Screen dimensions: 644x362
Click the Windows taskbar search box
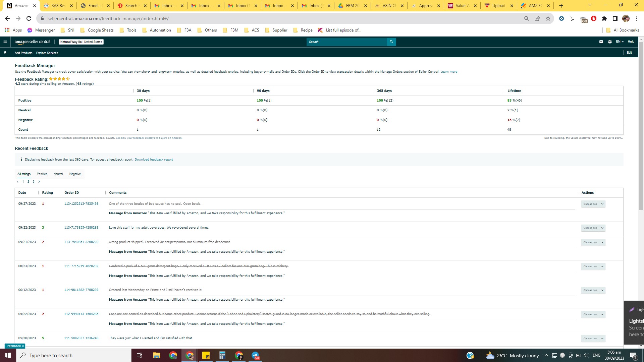click(x=74, y=355)
